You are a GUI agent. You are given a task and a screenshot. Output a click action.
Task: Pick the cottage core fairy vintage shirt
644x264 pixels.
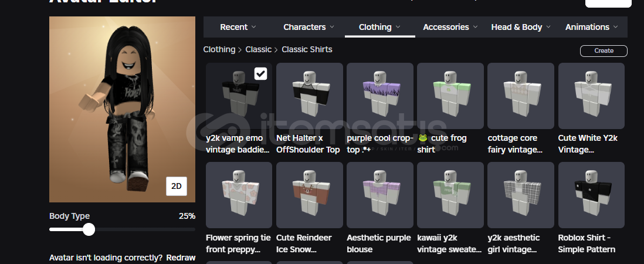521,96
